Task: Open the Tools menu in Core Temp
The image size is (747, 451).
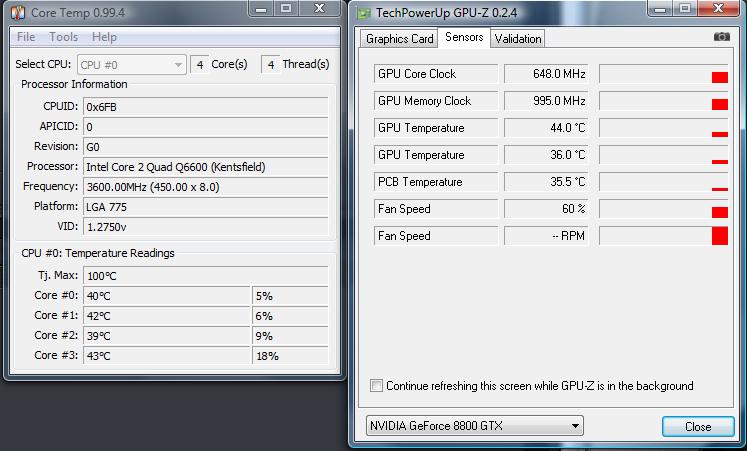Action: coord(63,37)
